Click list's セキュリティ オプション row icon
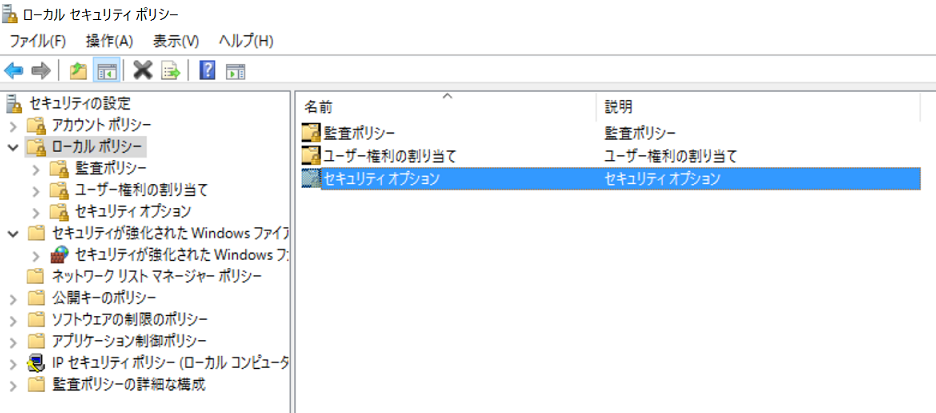 (x=310, y=178)
